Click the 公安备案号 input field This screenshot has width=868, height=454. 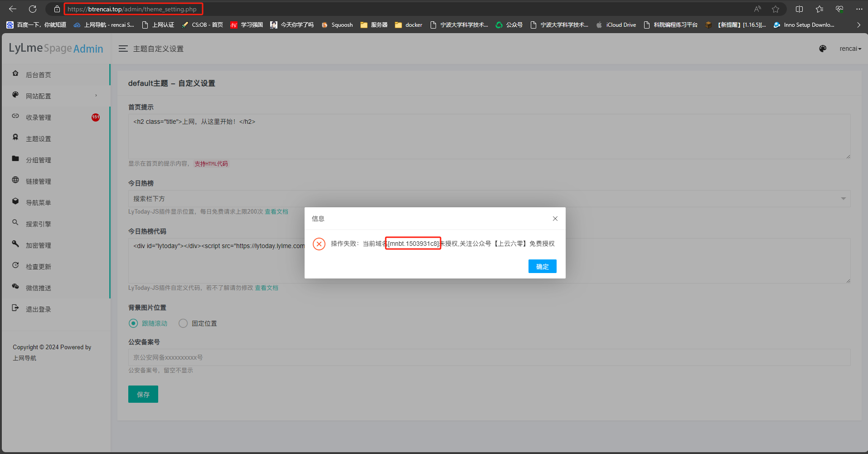(x=489, y=357)
